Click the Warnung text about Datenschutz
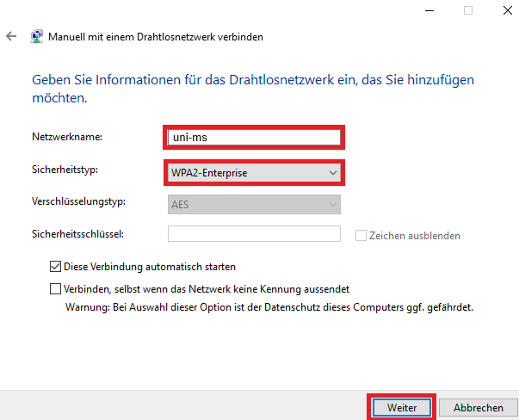 (x=269, y=306)
